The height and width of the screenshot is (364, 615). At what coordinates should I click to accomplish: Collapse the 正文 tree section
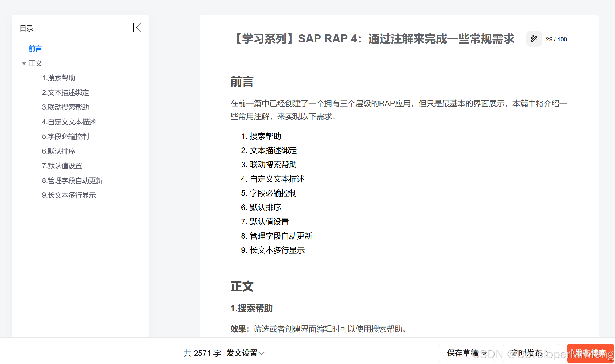(x=24, y=63)
